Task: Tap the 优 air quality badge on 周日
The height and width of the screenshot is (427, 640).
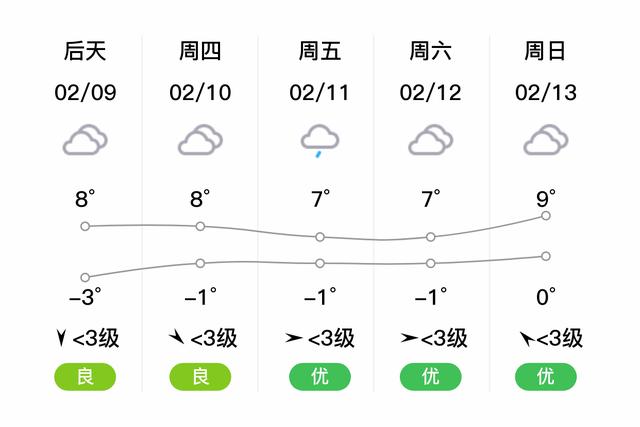Action: coord(546,376)
